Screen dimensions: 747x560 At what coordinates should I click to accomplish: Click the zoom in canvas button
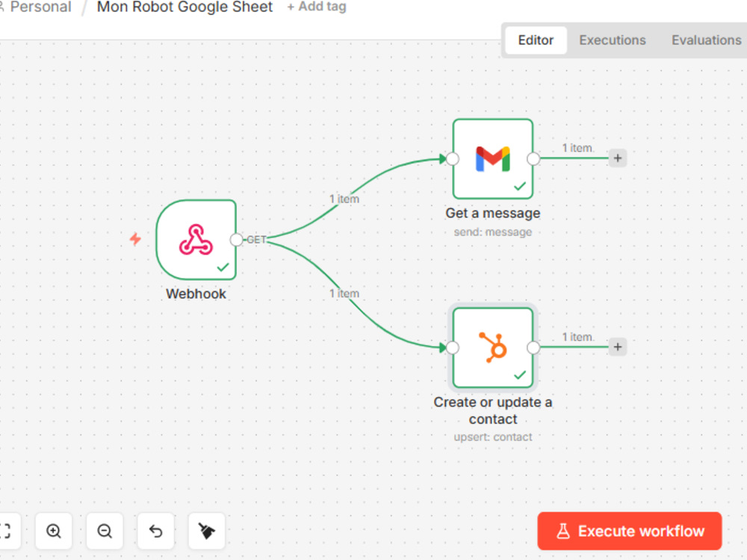pyautogui.click(x=54, y=531)
